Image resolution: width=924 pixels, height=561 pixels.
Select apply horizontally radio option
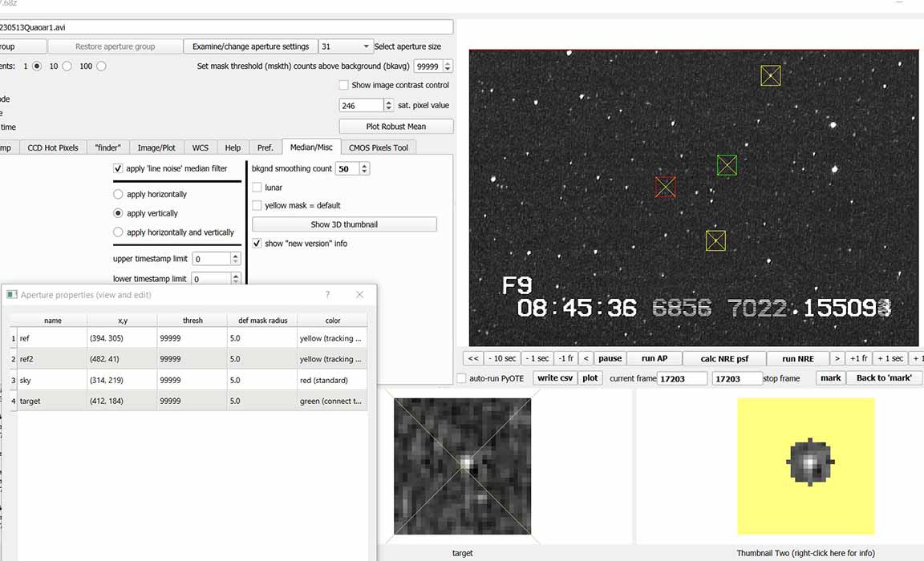[118, 194]
